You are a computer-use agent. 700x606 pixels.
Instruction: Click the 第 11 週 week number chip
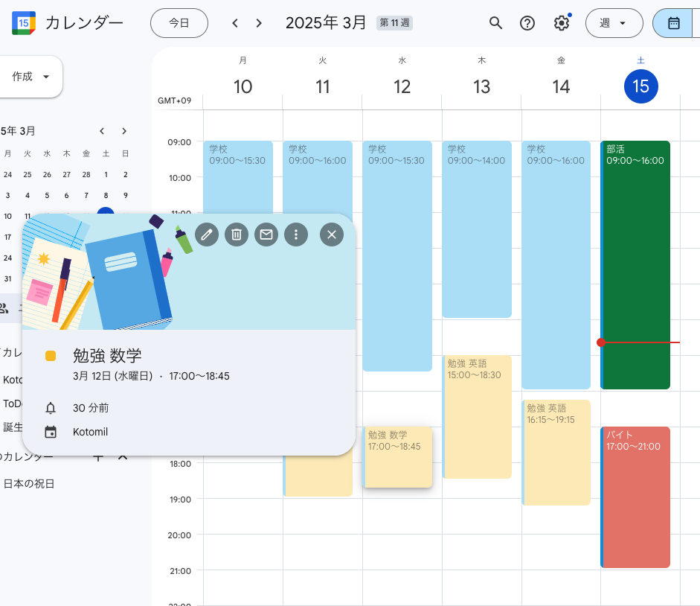[x=395, y=23]
